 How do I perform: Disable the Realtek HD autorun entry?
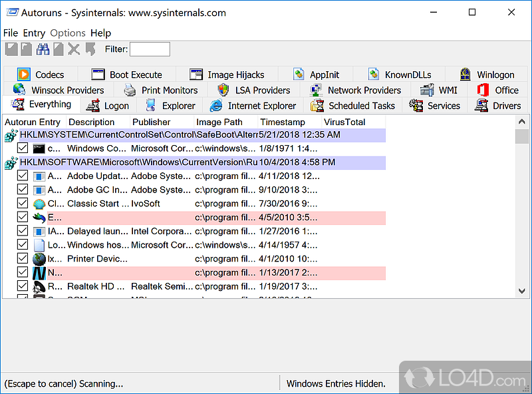coord(23,286)
